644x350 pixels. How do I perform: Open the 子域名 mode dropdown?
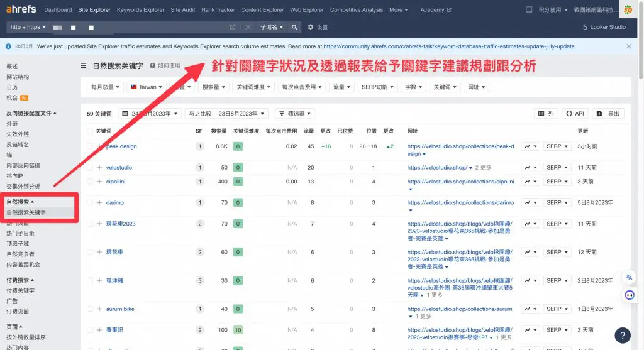[x=272, y=27]
